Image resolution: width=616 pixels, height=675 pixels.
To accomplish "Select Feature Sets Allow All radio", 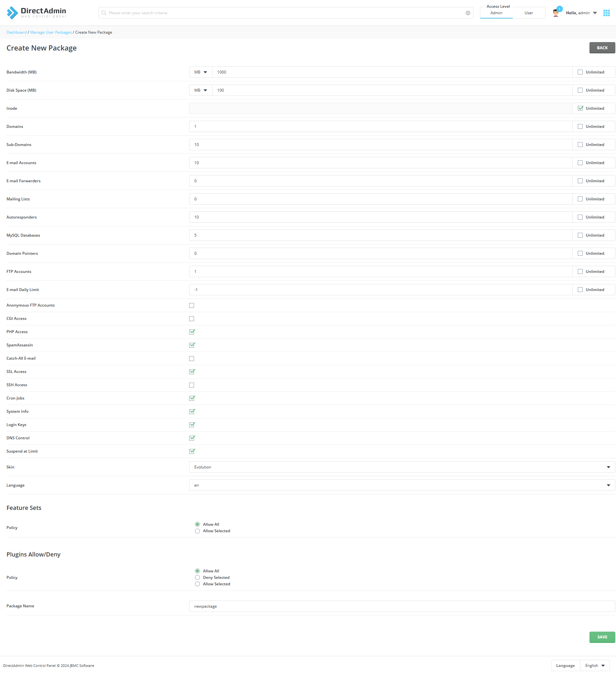I will tap(197, 524).
